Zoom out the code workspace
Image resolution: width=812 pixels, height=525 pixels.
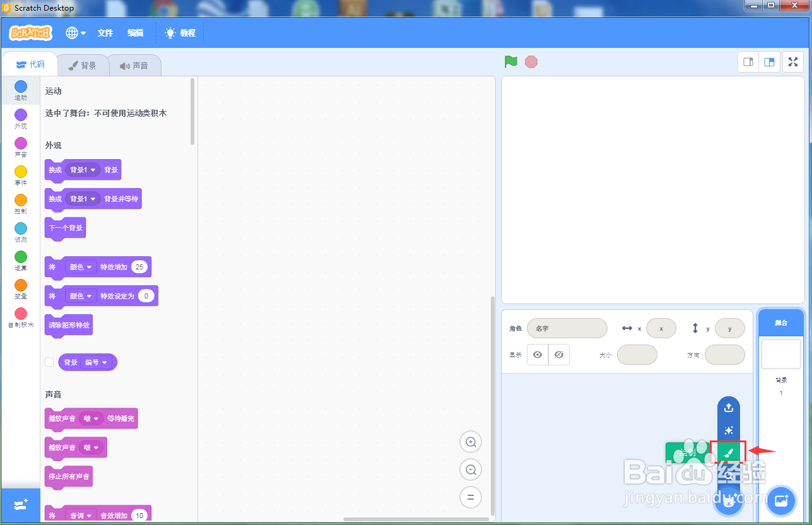[x=471, y=469]
